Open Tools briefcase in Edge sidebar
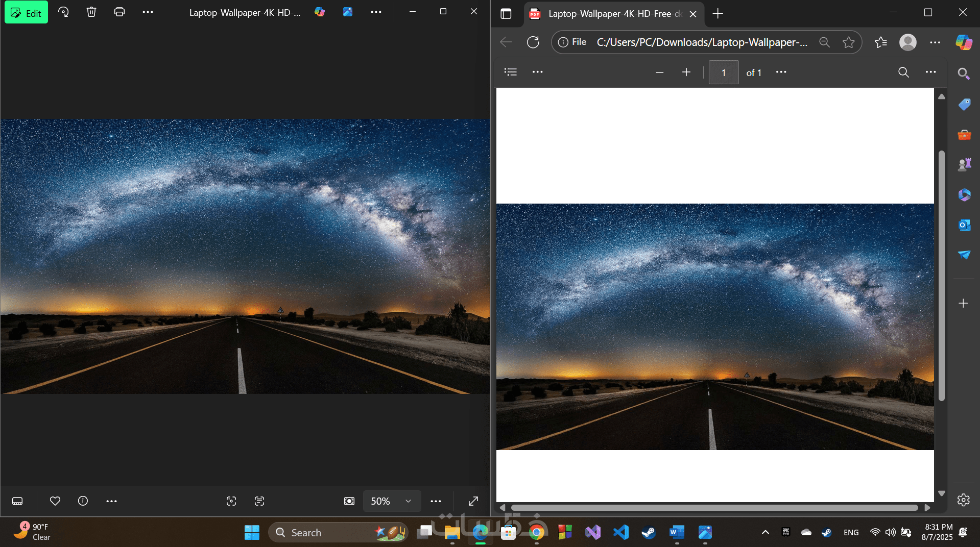Viewport: 980px width, 547px height. (964, 134)
